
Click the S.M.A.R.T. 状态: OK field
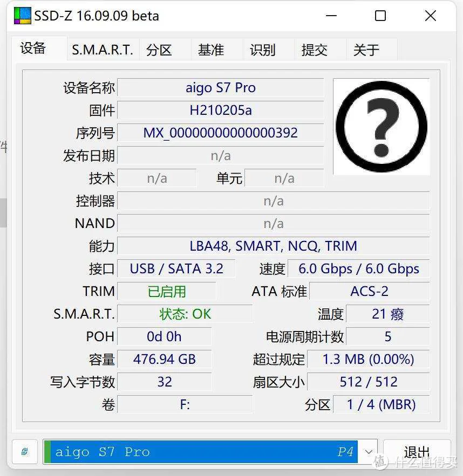(x=185, y=314)
